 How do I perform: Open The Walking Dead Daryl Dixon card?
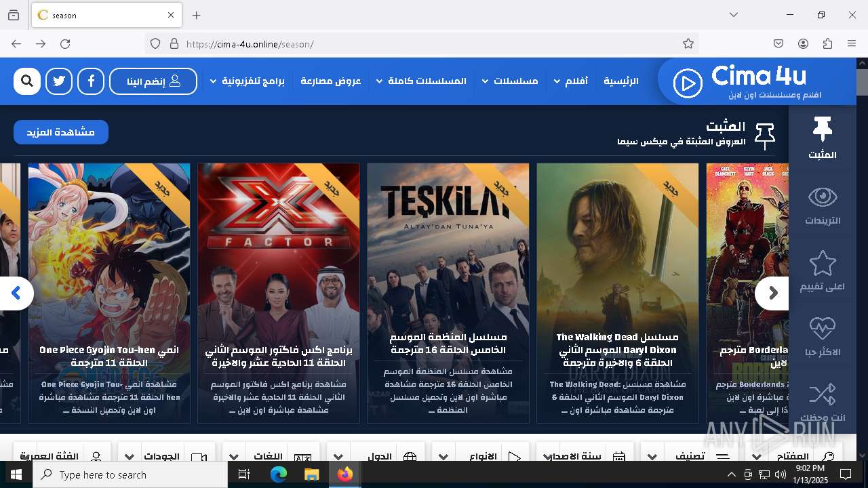coord(618,293)
